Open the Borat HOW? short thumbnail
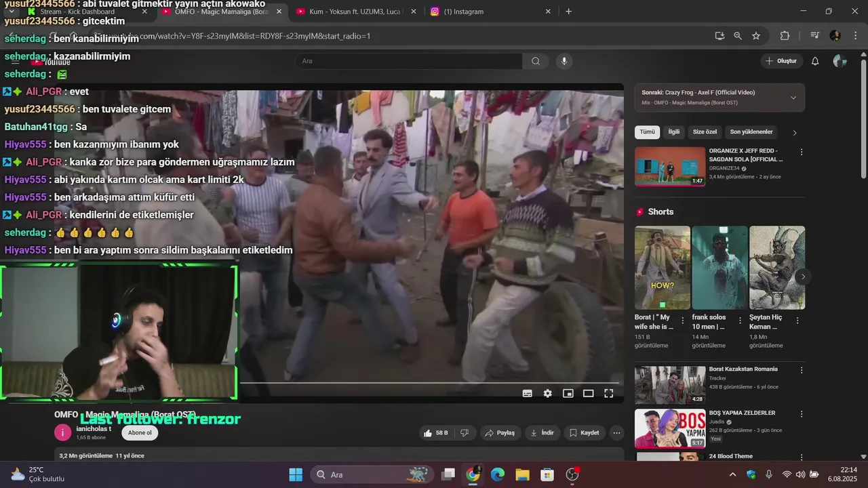 coord(663,268)
